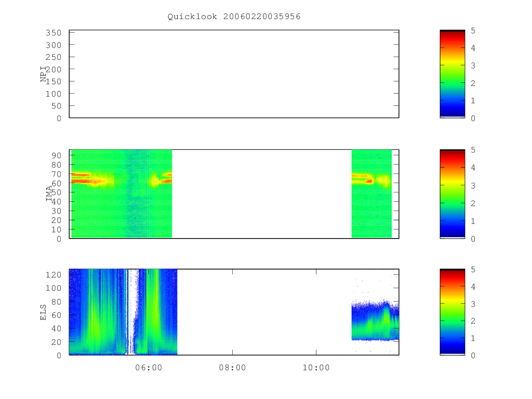Viewport: 532px width, 399px height.
Task: Click the 100 tick on ELS axis
Action: 53,288
